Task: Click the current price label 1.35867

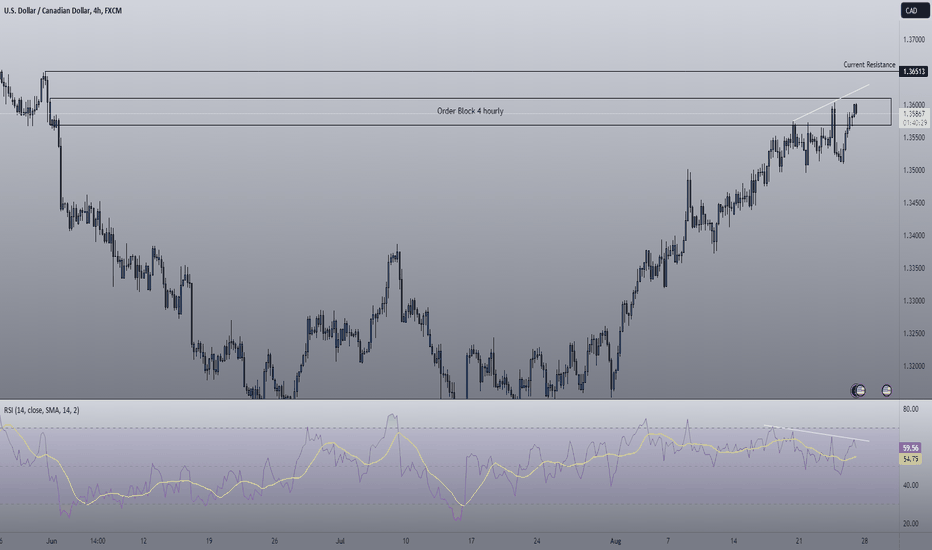Action: (x=914, y=114)
